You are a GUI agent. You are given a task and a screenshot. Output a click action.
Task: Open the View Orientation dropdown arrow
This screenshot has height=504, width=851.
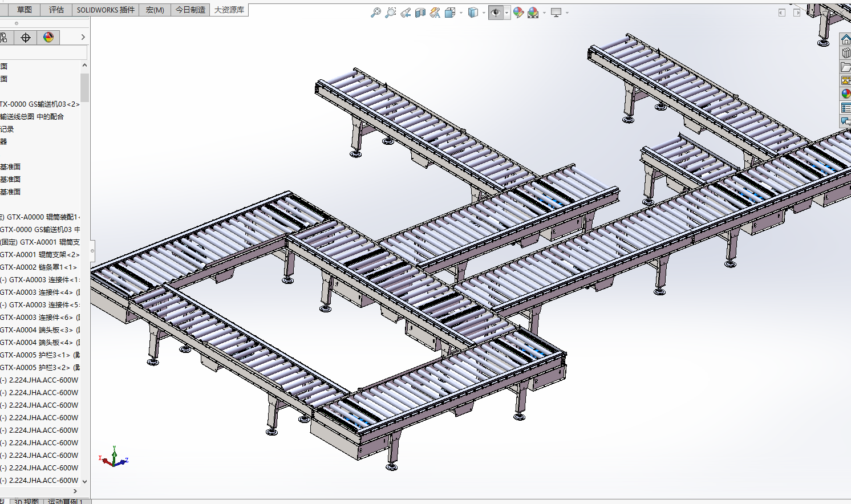click(460, 13)
